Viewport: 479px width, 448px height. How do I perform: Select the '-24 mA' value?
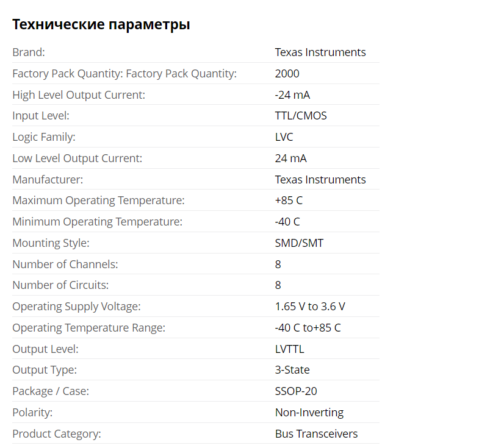tap(293, 95)
